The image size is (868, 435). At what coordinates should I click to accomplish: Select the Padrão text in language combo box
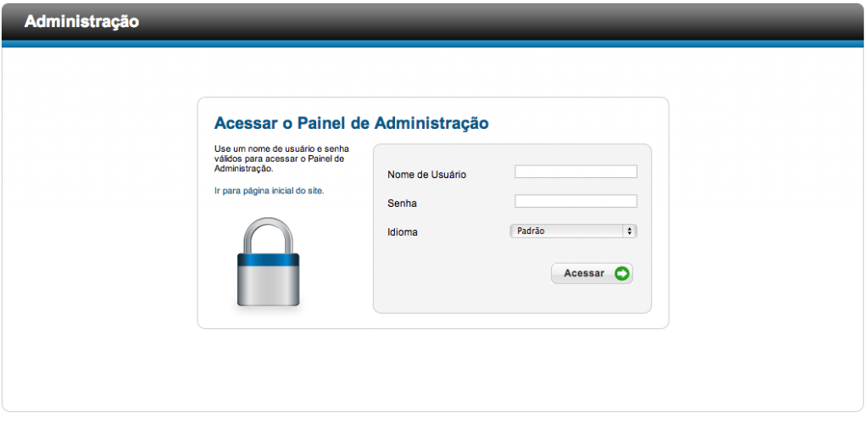pyautogui.click(x=531, y=231)
